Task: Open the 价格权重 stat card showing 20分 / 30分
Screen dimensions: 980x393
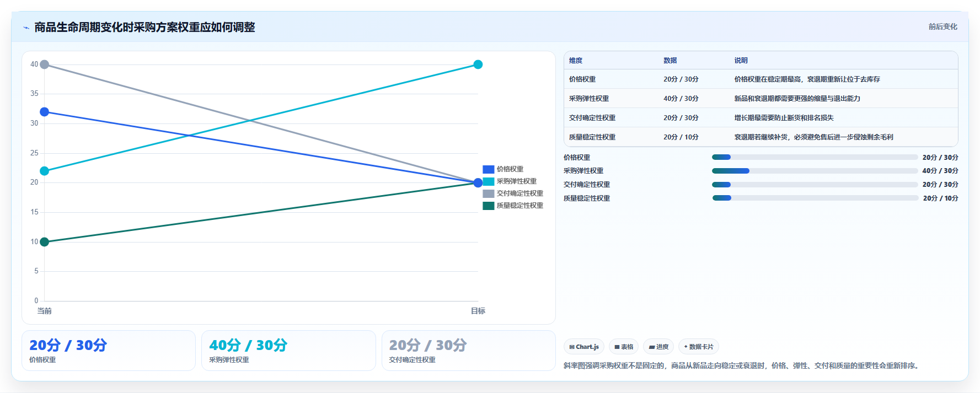Action: click(x=109, y=351)
